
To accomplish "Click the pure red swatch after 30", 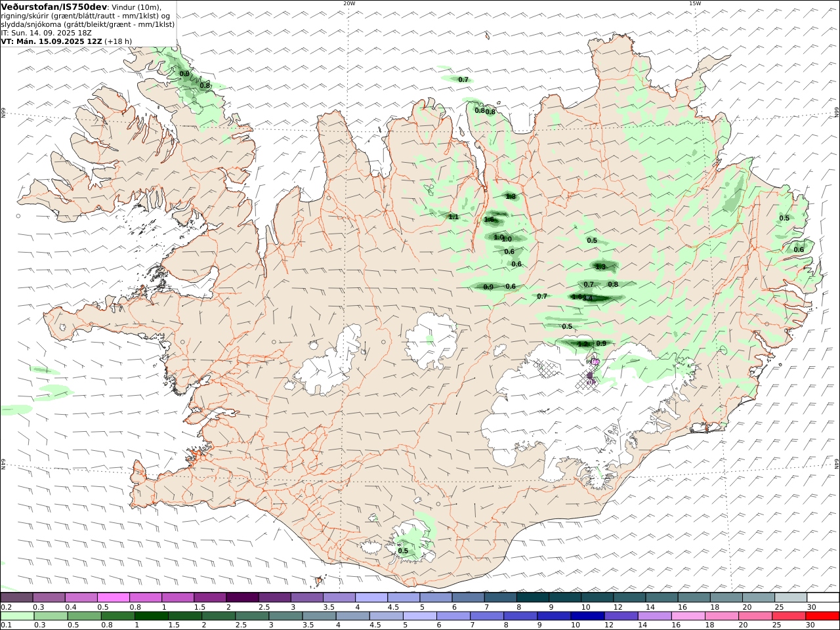I will (822, 616).
